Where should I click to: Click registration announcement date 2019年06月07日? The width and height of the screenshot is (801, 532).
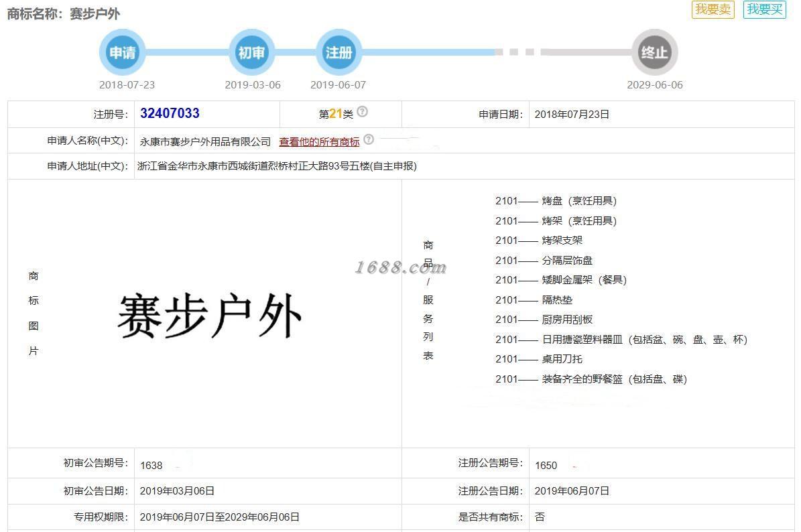tap(572, 490)
